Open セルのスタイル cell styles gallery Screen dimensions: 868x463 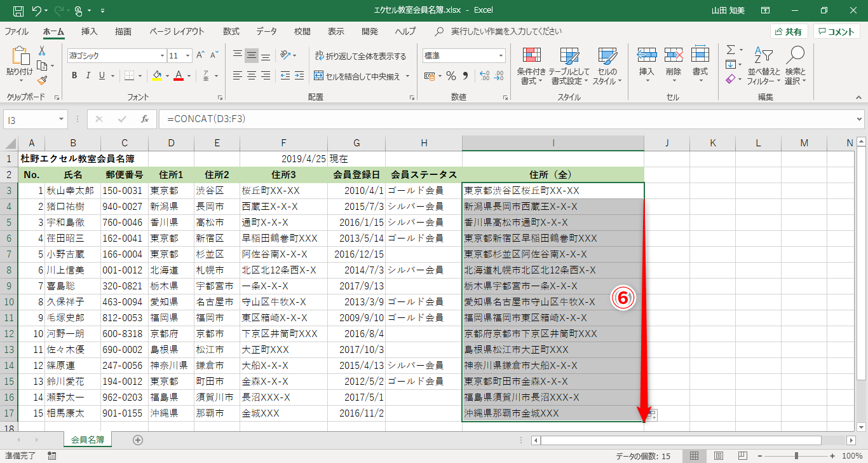pyautogui.click(x=607, y=66)
